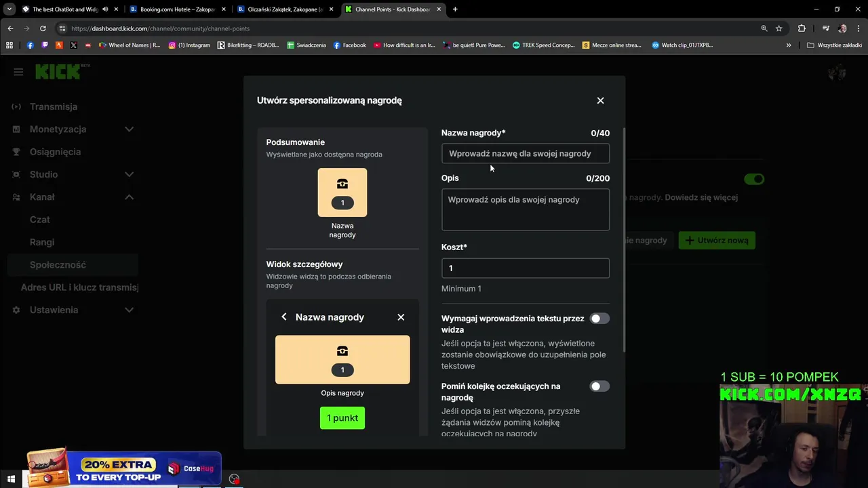Open the TREK Speed Concept bookmark
This screenshot has width=868, height=488.
click(544, 45)
